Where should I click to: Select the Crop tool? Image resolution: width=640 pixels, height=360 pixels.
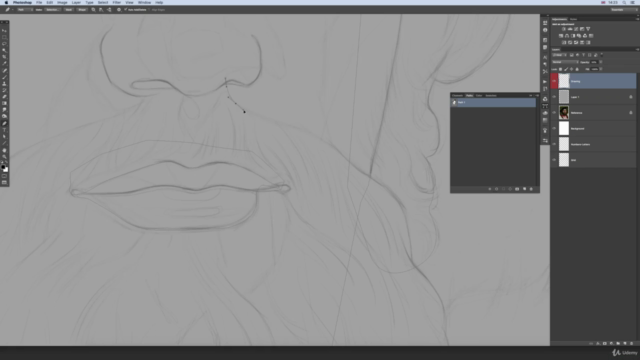[x=4, y=57]
